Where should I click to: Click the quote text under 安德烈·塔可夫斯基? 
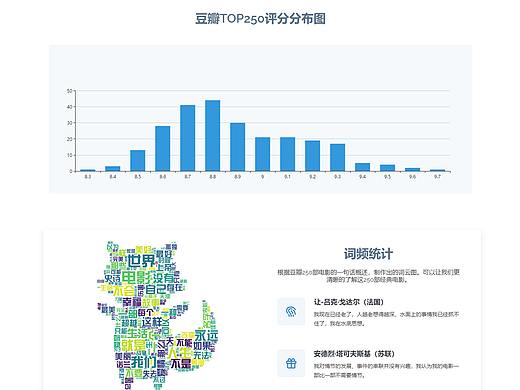386,370
